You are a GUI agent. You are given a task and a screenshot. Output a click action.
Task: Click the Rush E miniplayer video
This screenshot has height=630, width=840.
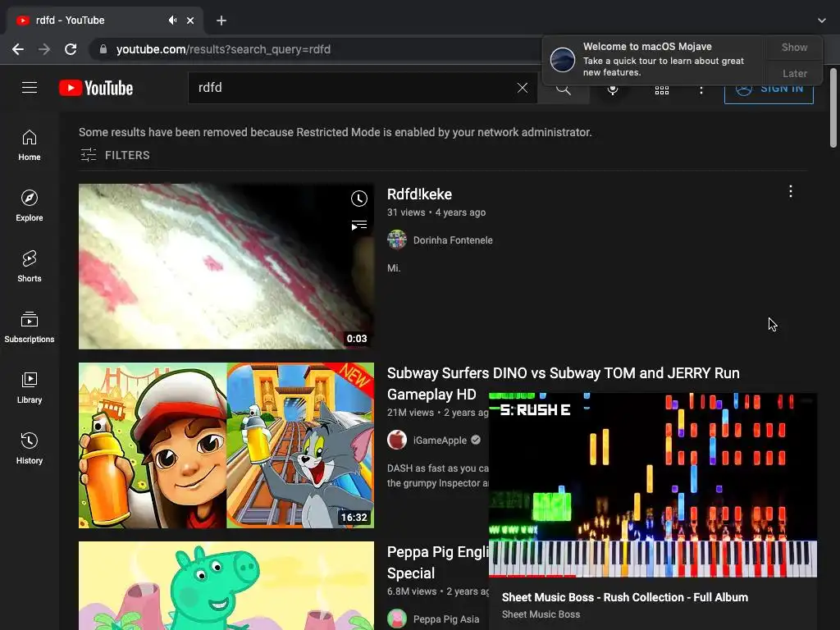(x=653, y=485)
